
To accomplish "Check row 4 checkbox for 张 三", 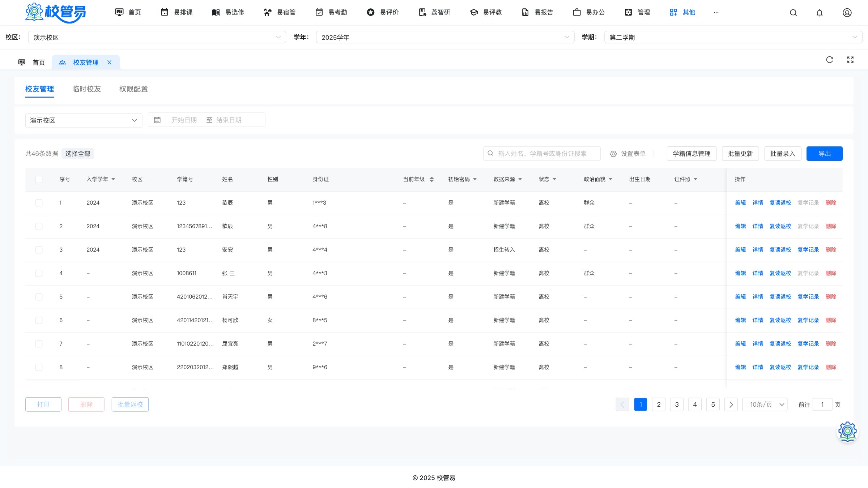I will coord(39,273).
